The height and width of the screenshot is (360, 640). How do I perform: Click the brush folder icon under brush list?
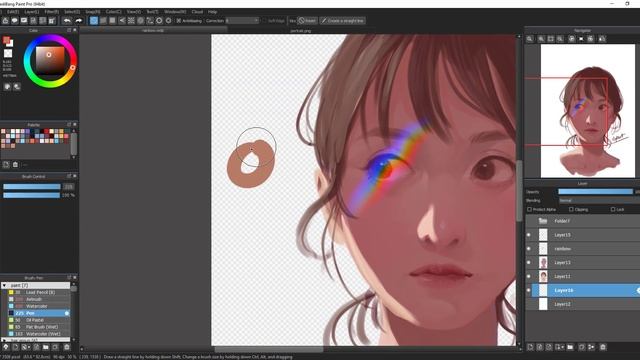46,347
